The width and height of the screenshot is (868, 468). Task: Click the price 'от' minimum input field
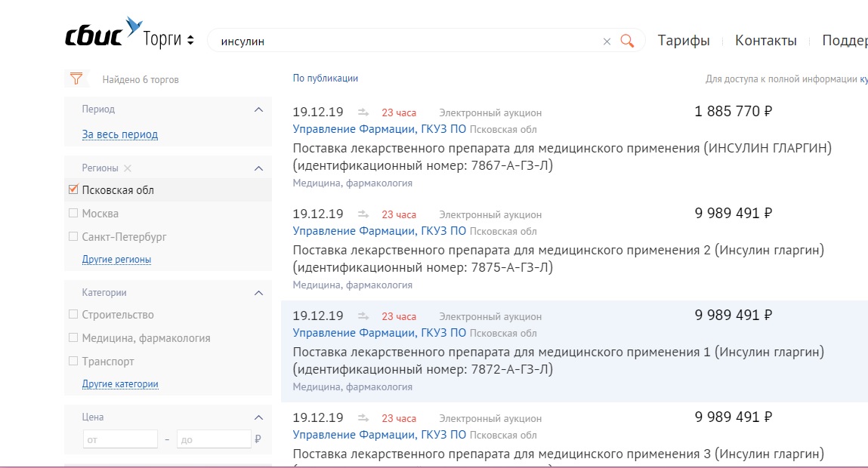point(120,439)
